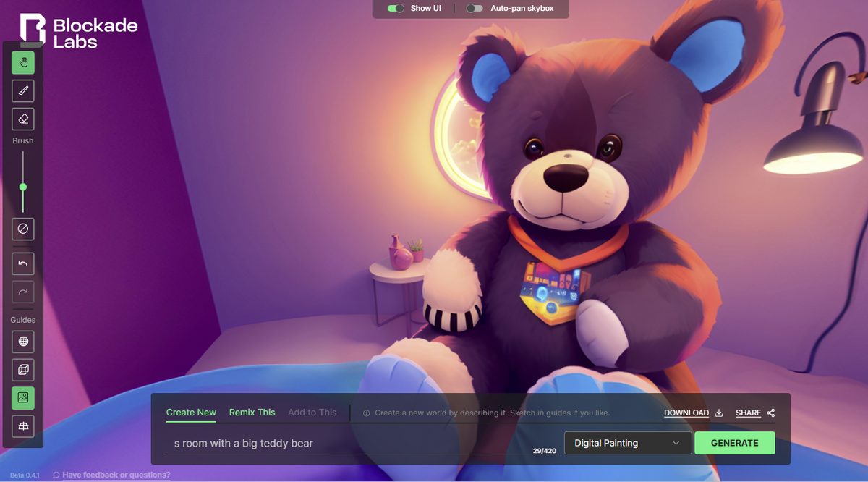Click the redo arrow icon
This screenshot has width=868, height=482.
point(23,292)
